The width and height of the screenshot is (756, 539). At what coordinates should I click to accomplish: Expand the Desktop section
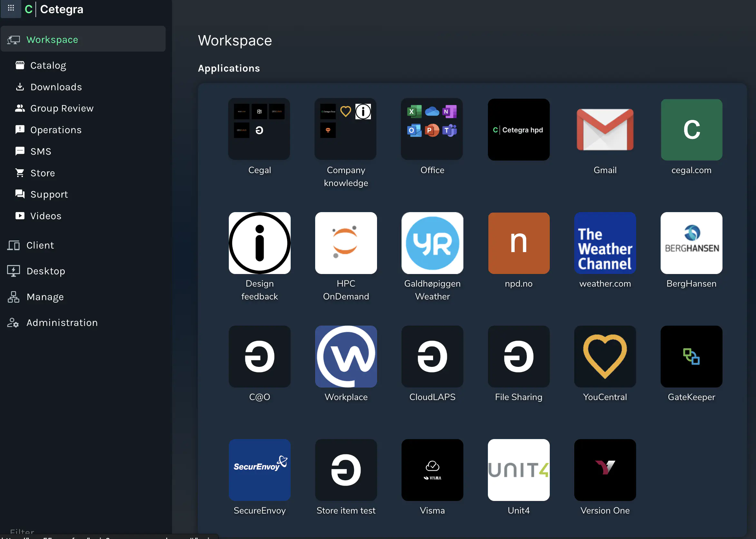tap(36, 271)
